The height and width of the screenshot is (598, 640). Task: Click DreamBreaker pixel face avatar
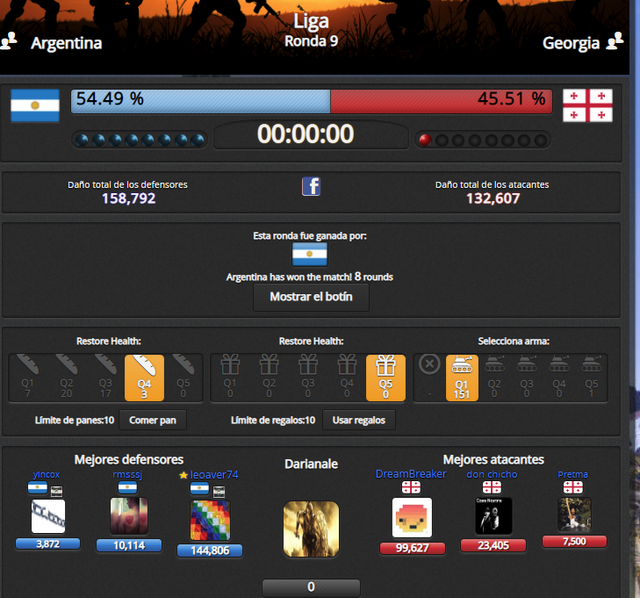tap(412, 518)
